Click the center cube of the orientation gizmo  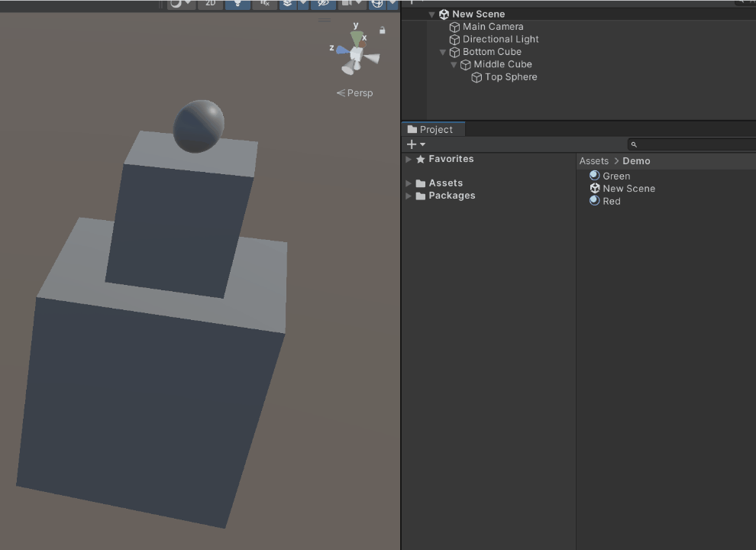coord(356,53)
